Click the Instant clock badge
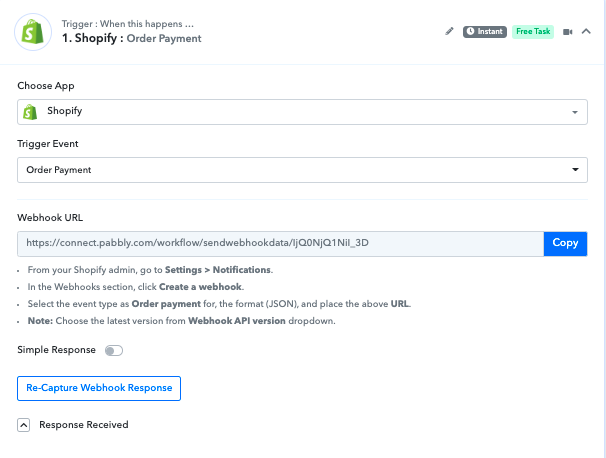This screenshot has width=606, height=458. click(485, 31)
